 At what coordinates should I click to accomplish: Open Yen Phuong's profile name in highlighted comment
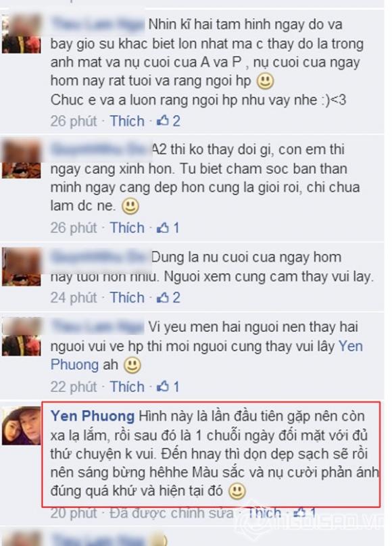pos(93,416)
